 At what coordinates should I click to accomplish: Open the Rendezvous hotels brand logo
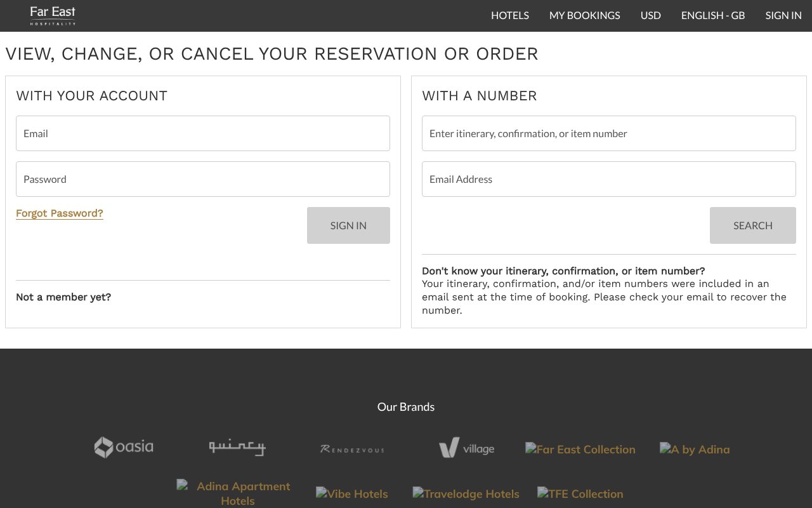pyautogui.click(x=351, y=449)
